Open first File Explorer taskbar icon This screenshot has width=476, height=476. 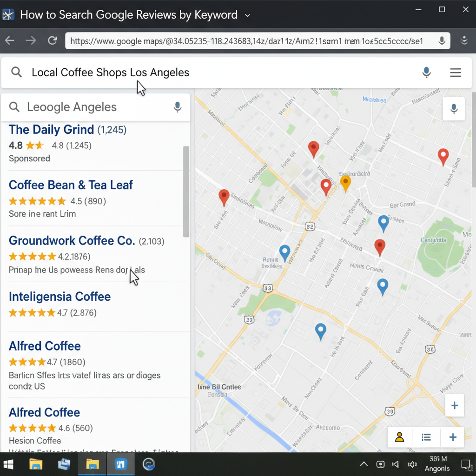click(x=36, y=464)
